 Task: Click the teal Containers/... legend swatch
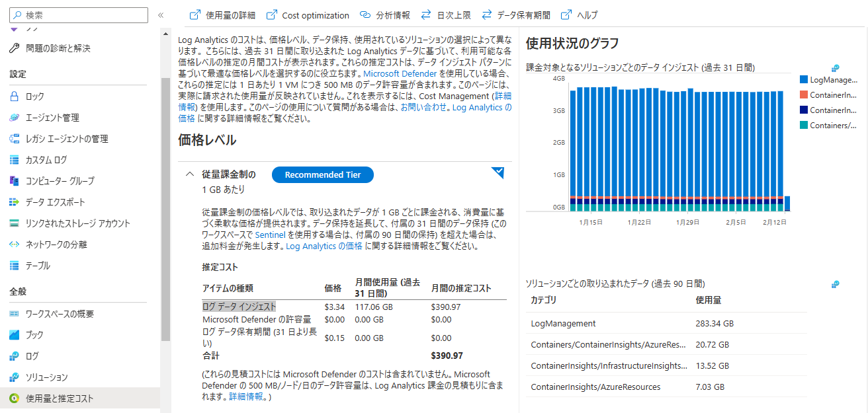[804, 125]
